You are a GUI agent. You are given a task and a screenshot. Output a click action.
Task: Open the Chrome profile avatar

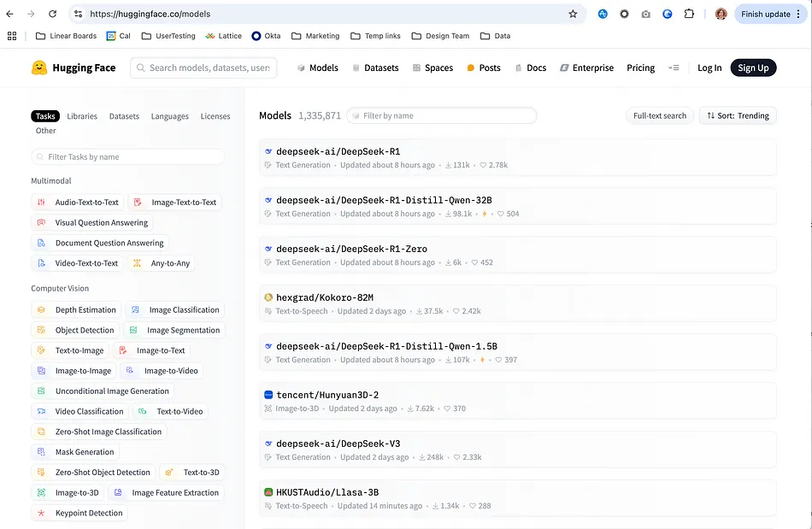pos(721,14)
